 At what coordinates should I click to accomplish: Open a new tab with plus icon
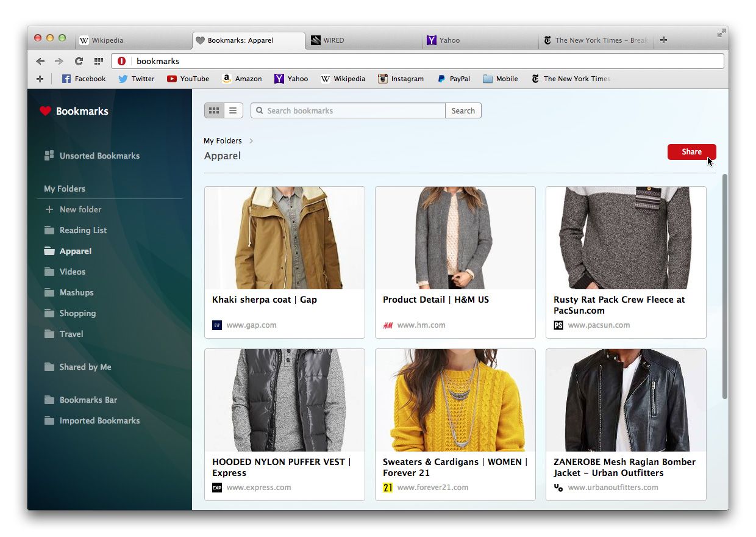[x=663, y=40]
